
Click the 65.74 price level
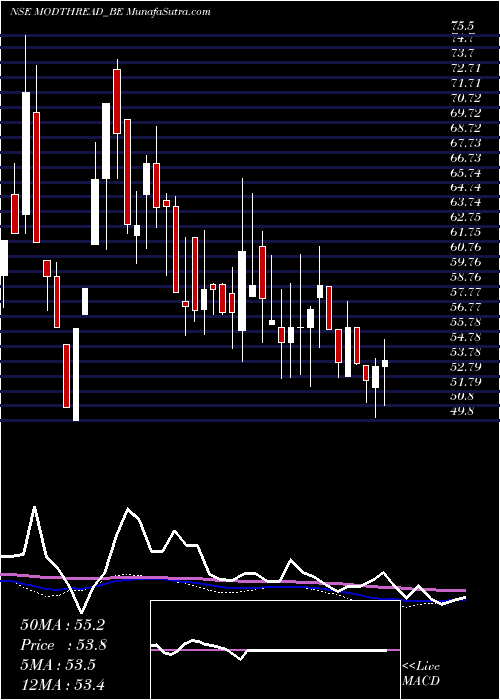click(465, 173)
